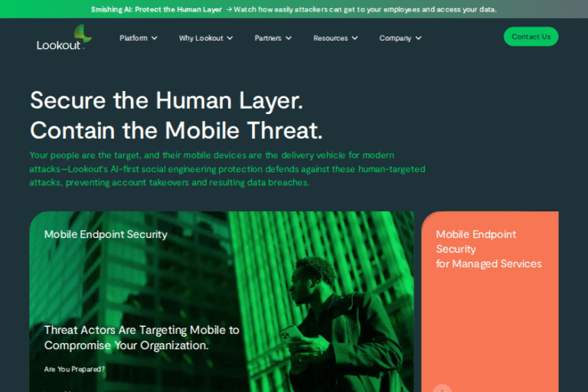Click the arrow icon in the top banner

click(x=229, y=9)
